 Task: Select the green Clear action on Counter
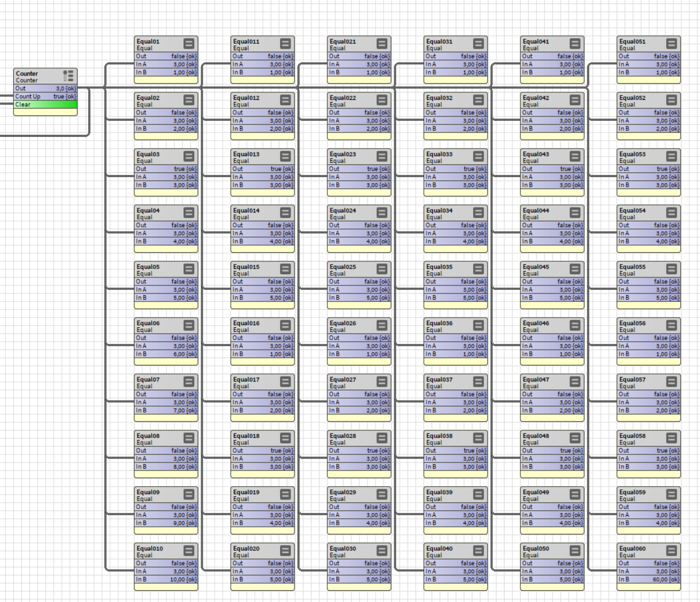tap(45, 105)
